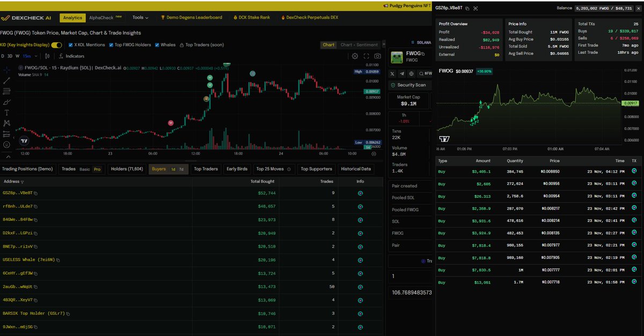Copy the USELESS Whale (7ei6N) address
Viewport: 644px width, 336px height.
58,260
